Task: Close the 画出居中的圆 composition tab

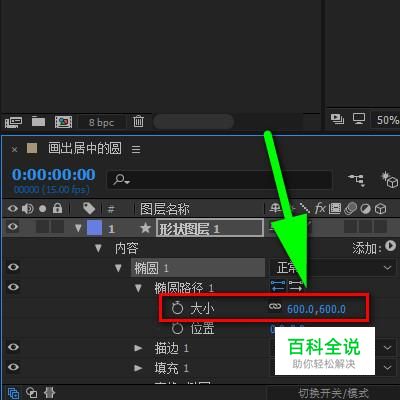Action: [14, 149]
